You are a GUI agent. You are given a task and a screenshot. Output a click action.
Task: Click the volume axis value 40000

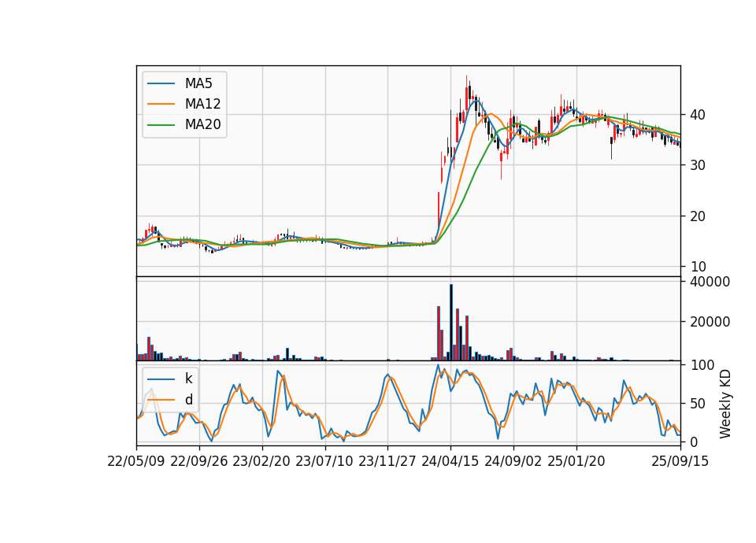[x=710, y=282]
